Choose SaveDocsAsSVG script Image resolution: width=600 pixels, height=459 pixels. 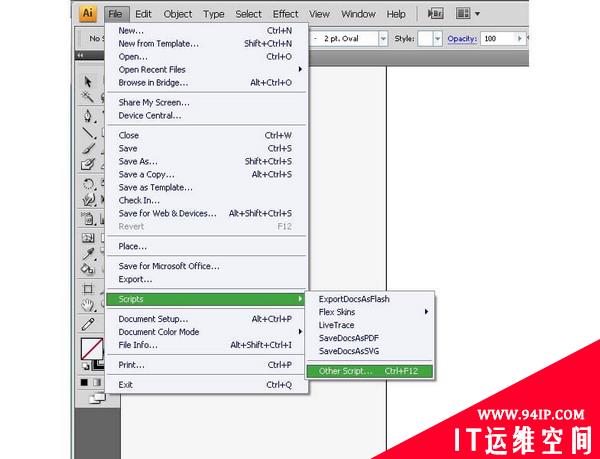[x=370, y=351]
